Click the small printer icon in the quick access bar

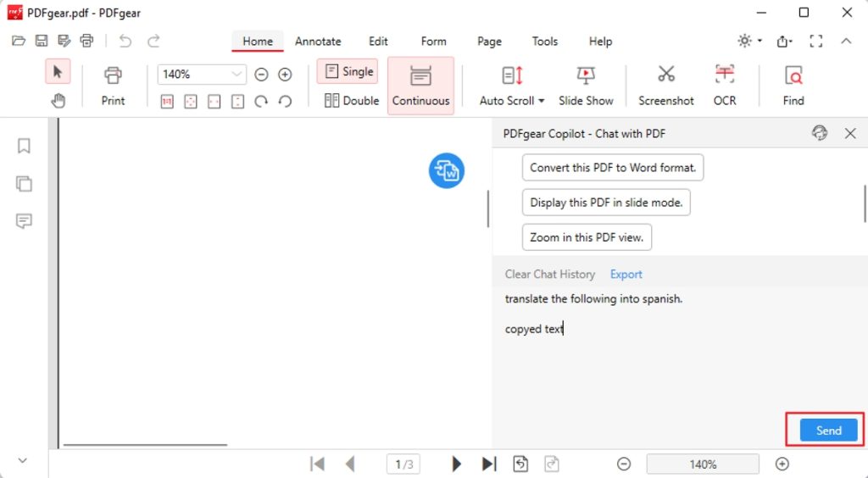click(x=87, y=41)
